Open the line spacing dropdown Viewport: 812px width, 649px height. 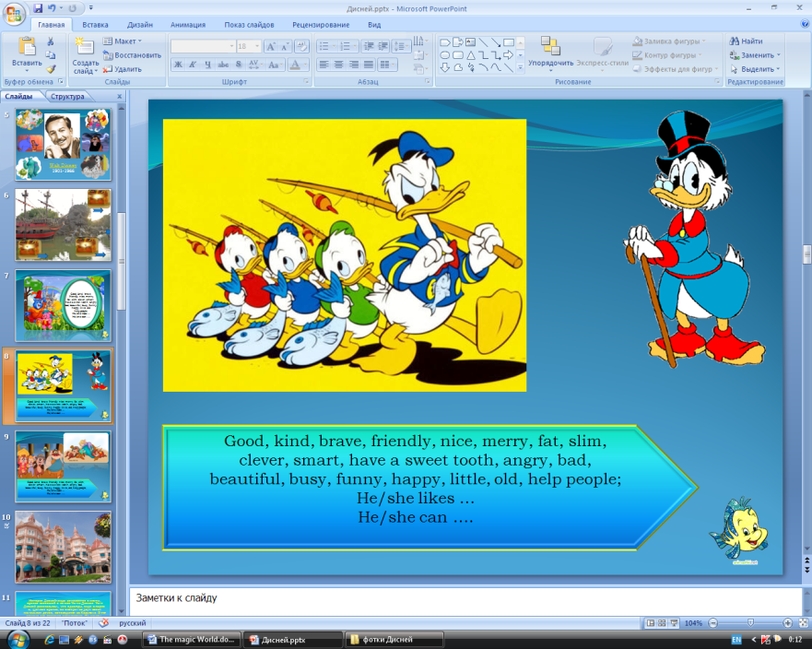click(401, 47)
